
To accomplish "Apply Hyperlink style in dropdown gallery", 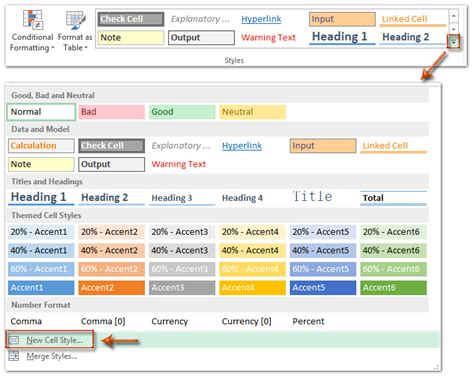I will pos(252,146).
